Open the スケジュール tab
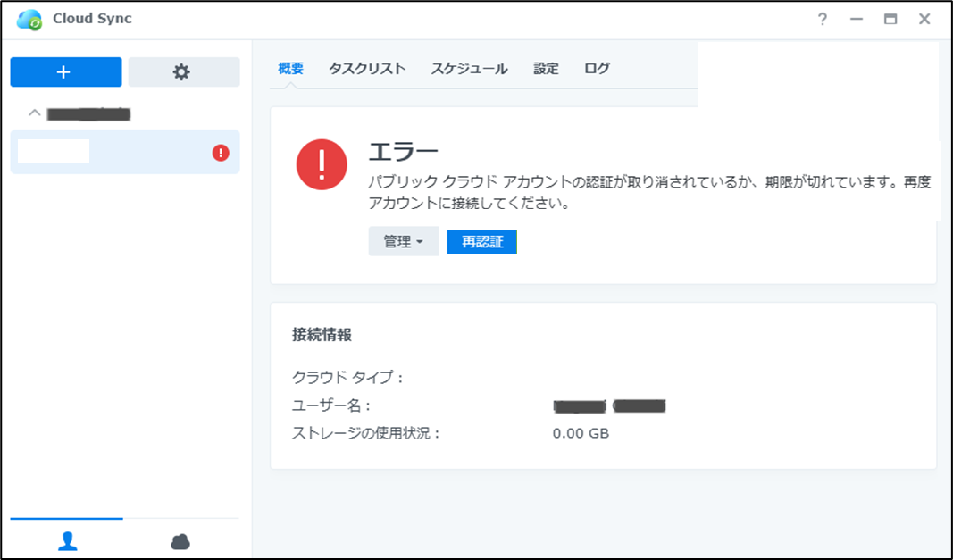The width and height of the screenshot is (953, 560). click(x=469, y=69)
